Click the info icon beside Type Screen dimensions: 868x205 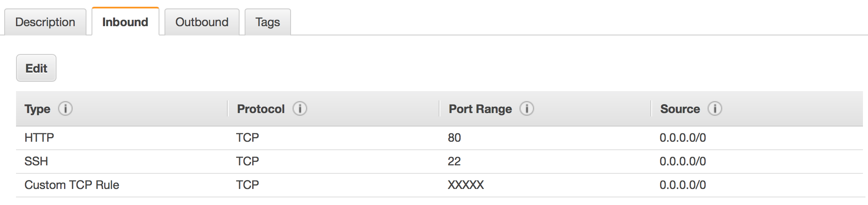coord(65,109)
